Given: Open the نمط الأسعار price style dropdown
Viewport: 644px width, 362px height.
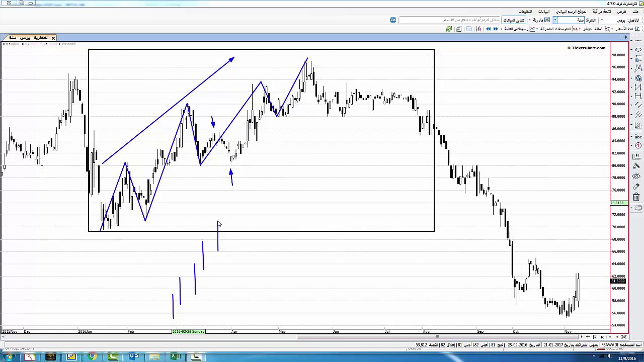Looking at the screenshot, I should point(626,29).
